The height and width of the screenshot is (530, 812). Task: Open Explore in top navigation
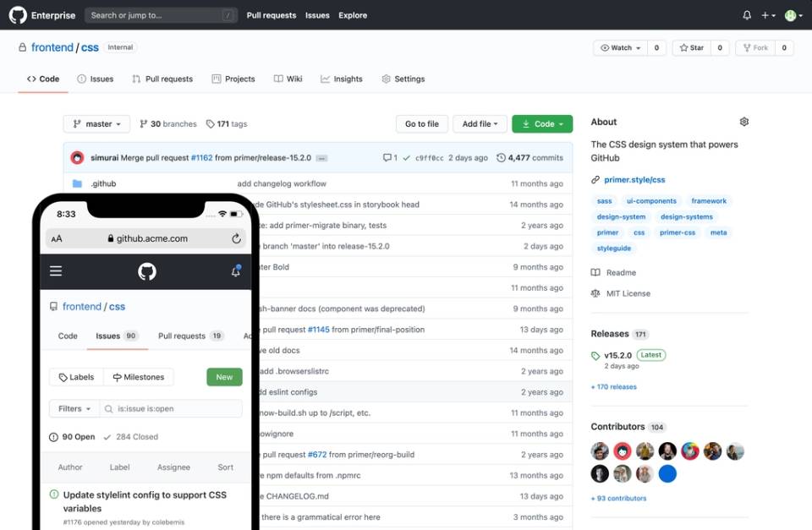click(353, 15)
